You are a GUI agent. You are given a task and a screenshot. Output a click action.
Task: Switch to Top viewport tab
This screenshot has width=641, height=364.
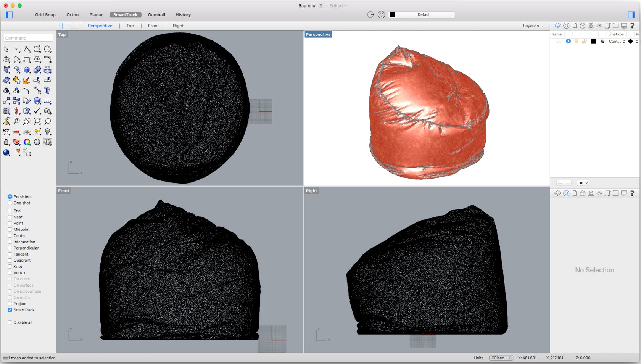[x=130, y=26]
